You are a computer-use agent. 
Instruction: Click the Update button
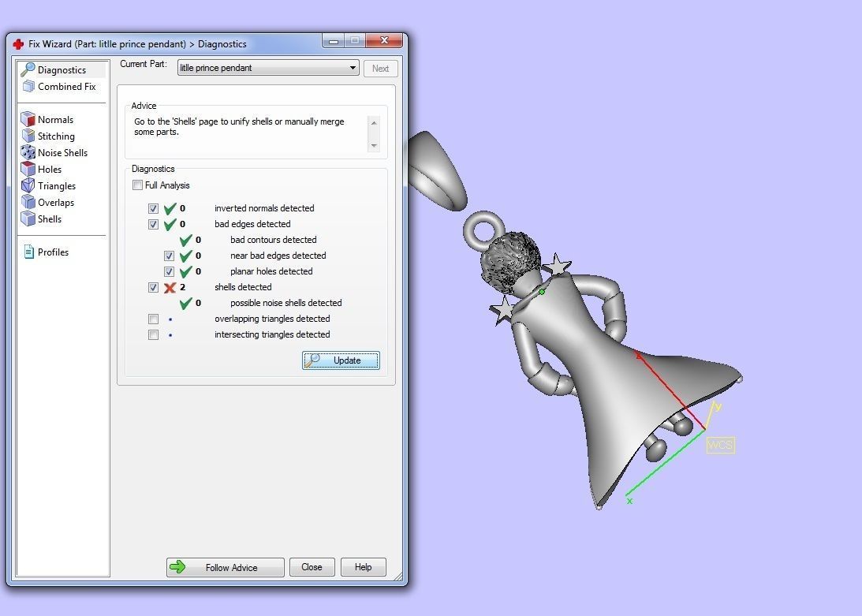pos(341,360)
